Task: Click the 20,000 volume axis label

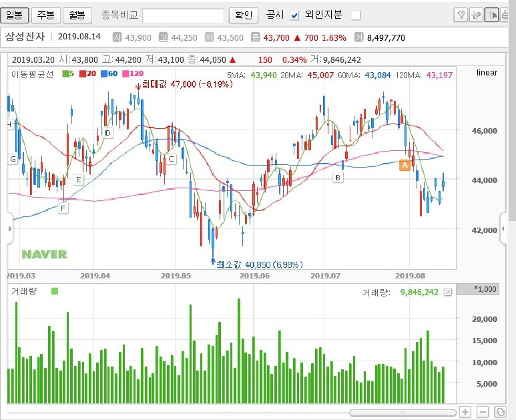Action: point(485,319)
